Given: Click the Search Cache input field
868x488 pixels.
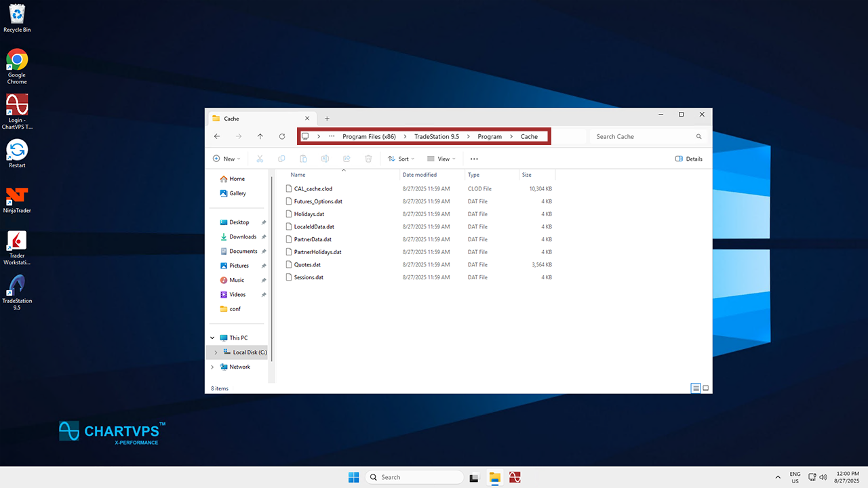Looking at the screenshot, I should [x=644, y=136].
